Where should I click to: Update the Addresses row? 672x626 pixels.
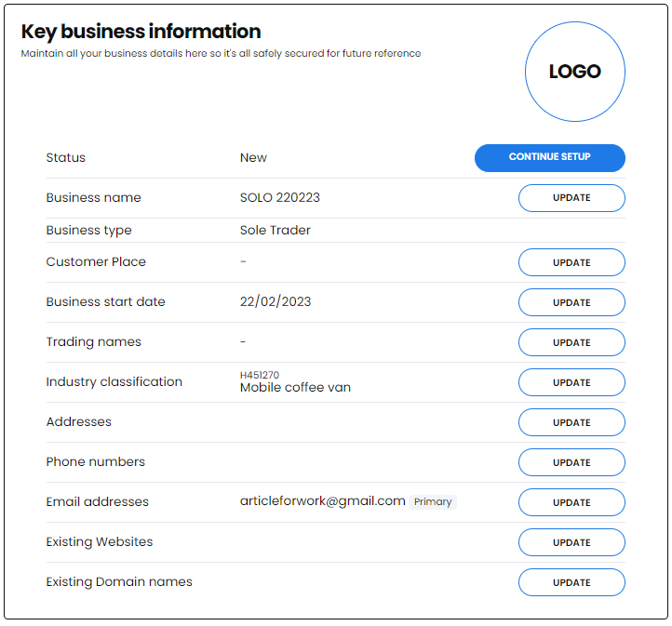click(571, 422)
